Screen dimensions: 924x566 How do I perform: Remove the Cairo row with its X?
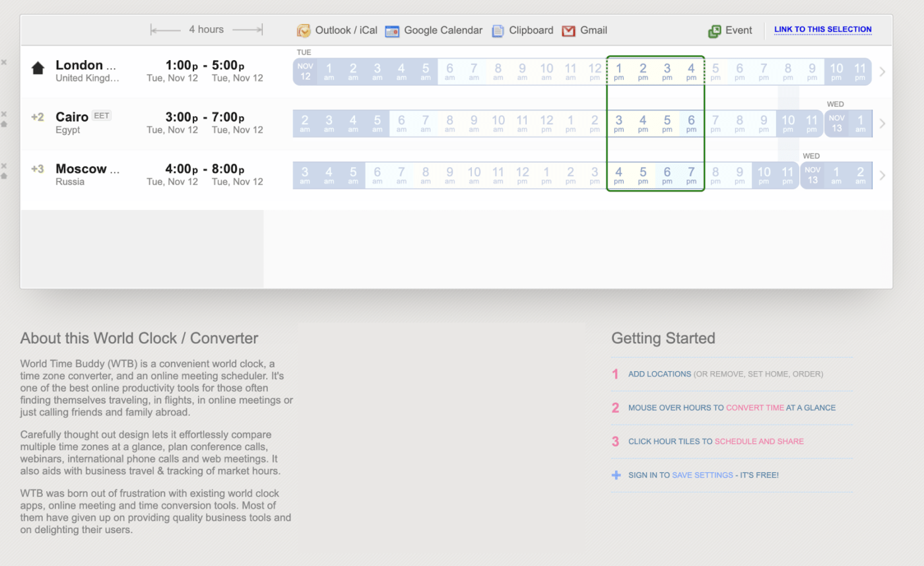point(4,114)
